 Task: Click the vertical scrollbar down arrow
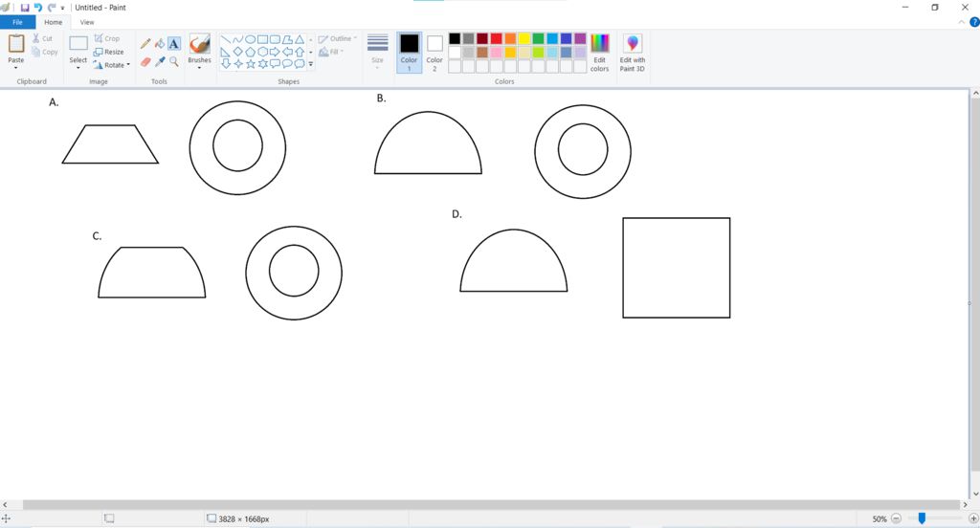point(975,494)
